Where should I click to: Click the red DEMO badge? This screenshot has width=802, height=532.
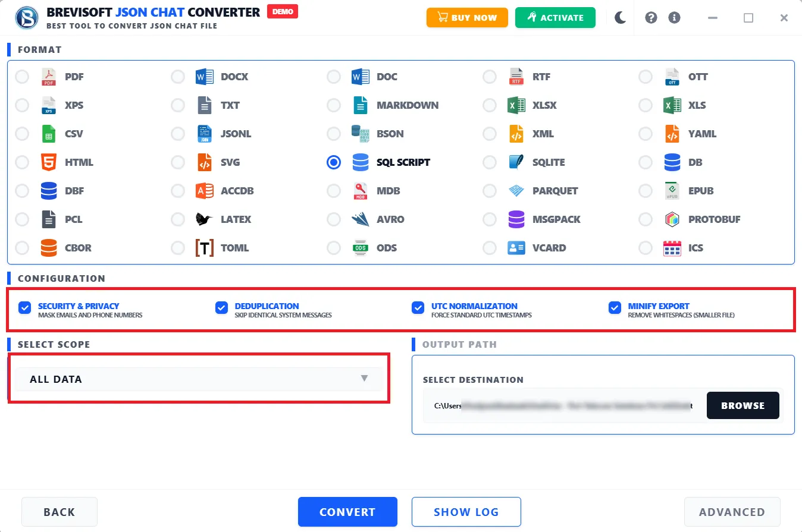pyautogui.click(x=283, y=11)
